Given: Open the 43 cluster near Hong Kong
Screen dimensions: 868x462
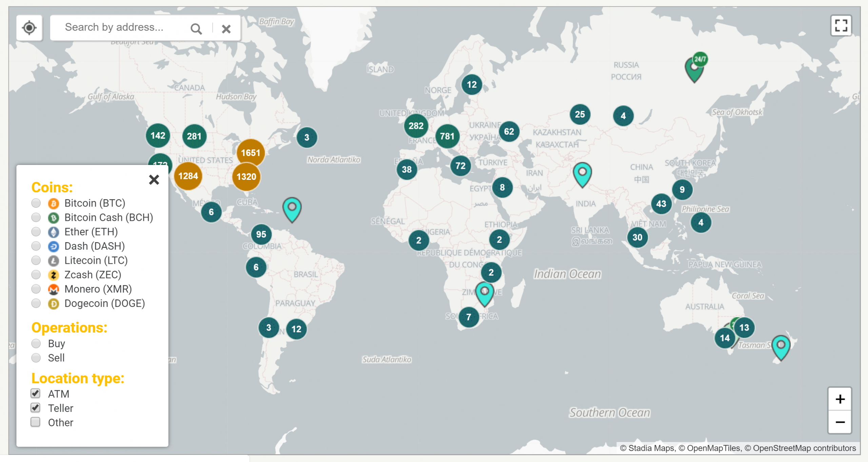Looking at the screenshot, I should coord(661,204).
